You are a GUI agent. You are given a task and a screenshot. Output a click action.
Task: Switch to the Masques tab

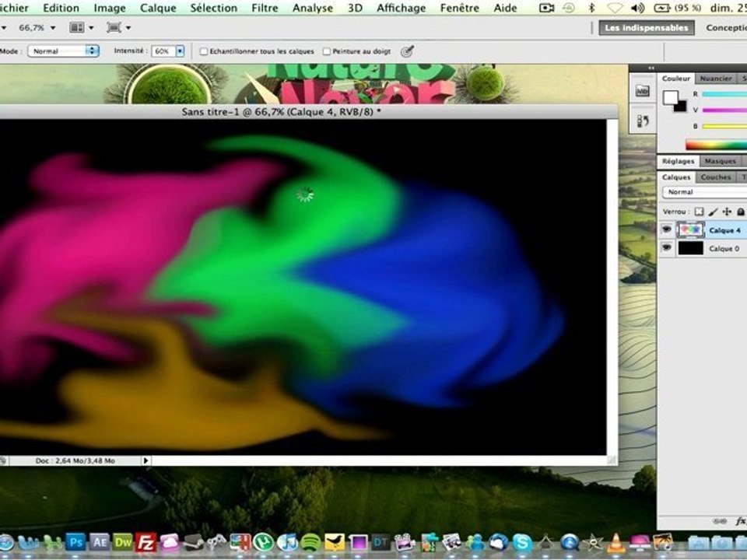(x=721, y=162)
